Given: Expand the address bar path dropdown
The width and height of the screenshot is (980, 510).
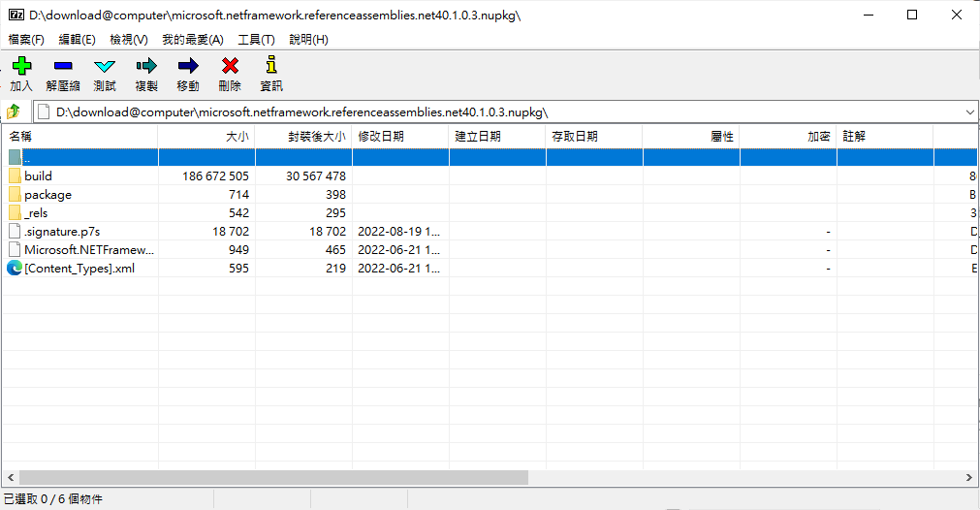Looking at the screenshot, I should pos(969,112).
